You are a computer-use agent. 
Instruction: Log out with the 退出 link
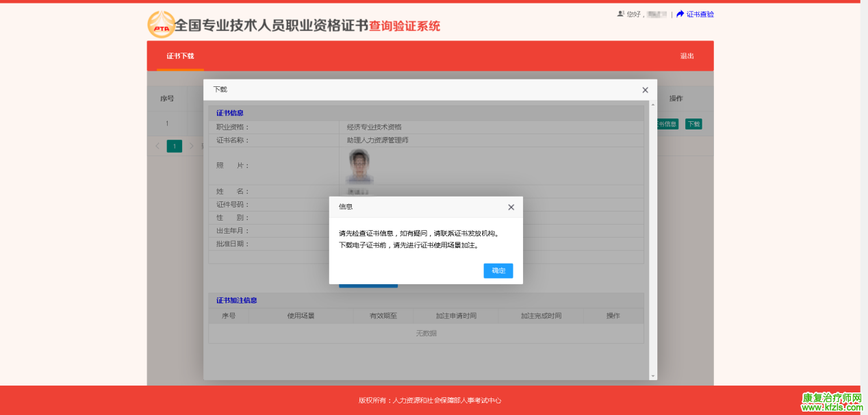click(x=687, y=56)
